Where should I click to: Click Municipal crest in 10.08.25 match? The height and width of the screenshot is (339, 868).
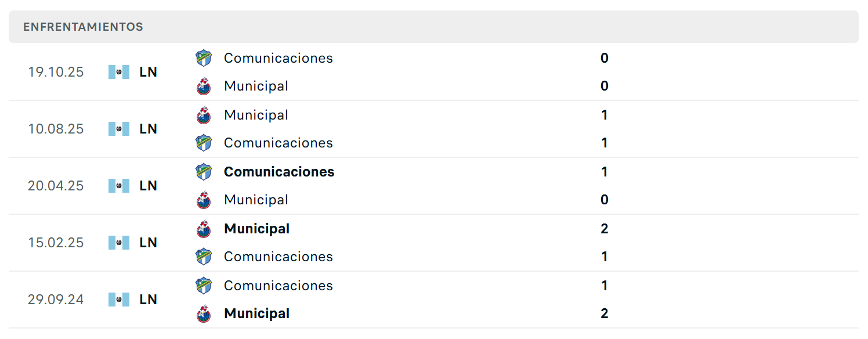point(204,115)
